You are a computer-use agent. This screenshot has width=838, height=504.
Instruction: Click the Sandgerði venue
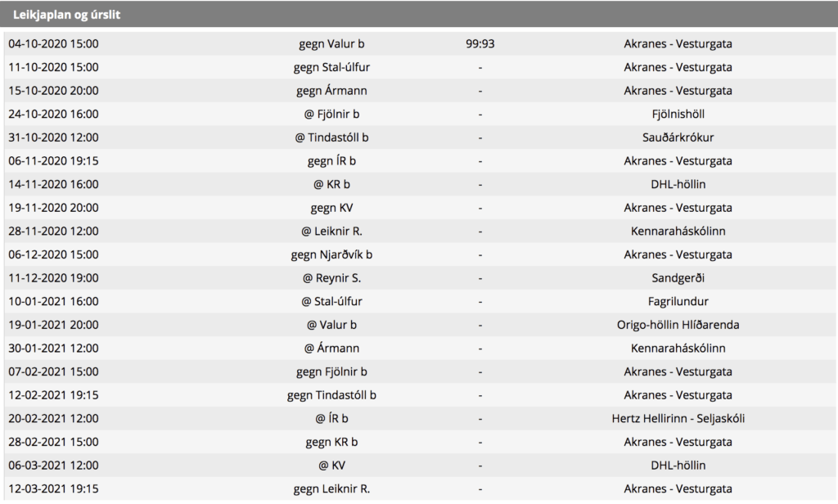678,278
